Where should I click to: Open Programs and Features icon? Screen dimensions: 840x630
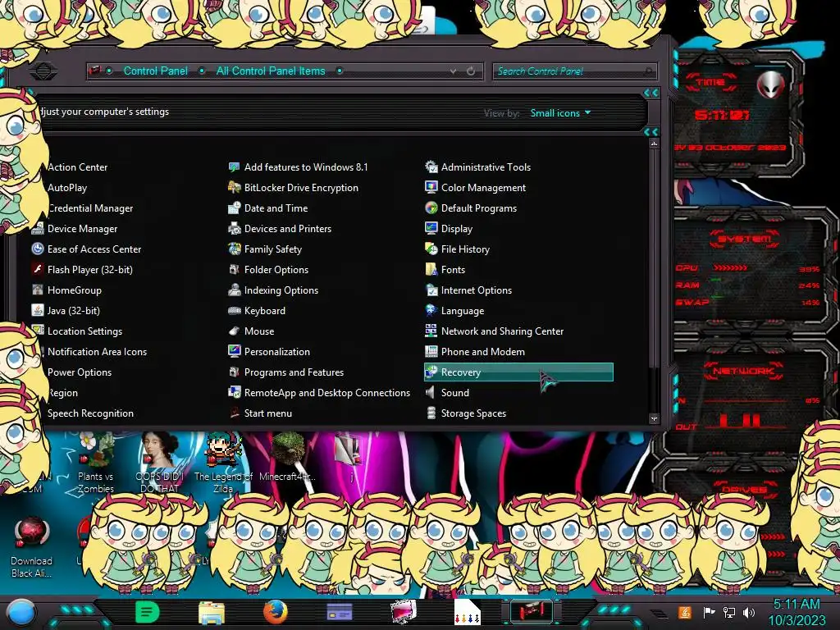click(x=234, y=372)
